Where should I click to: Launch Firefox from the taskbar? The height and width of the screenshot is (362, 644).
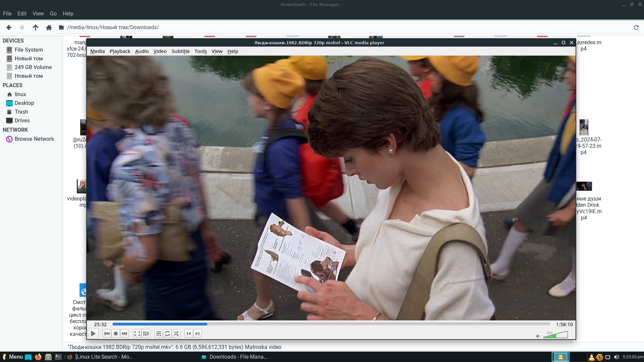(38, 357)
